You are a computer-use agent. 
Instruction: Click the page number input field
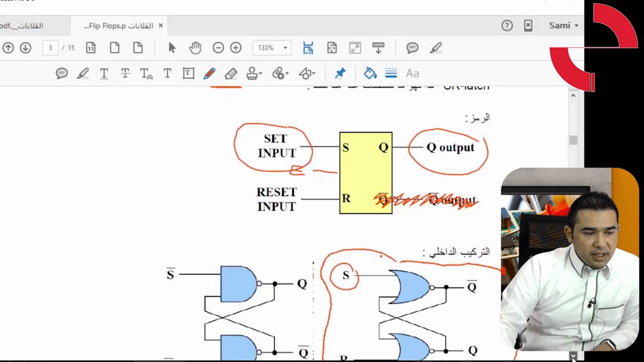point(50,48)
